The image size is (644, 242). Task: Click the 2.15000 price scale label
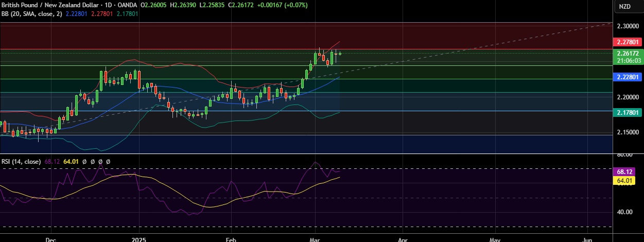[627, 132]
